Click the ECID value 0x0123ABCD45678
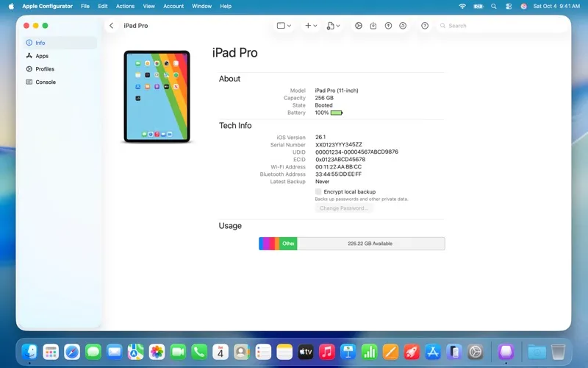 click(x=340, y=159)
